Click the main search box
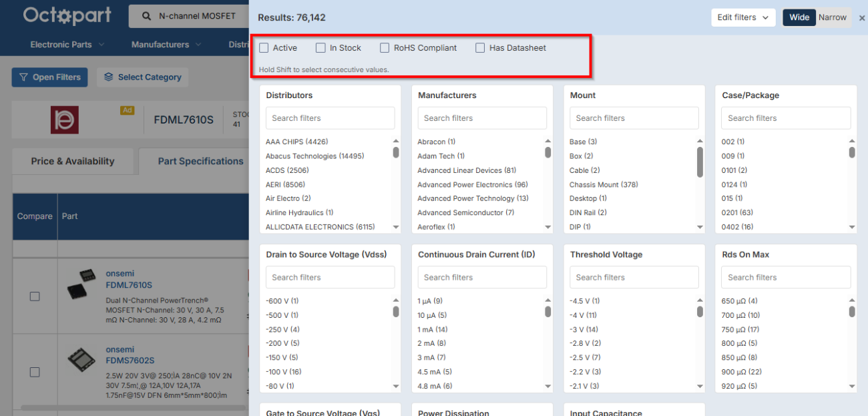Viewport: 868px width, 416px height. click(189, 16)
